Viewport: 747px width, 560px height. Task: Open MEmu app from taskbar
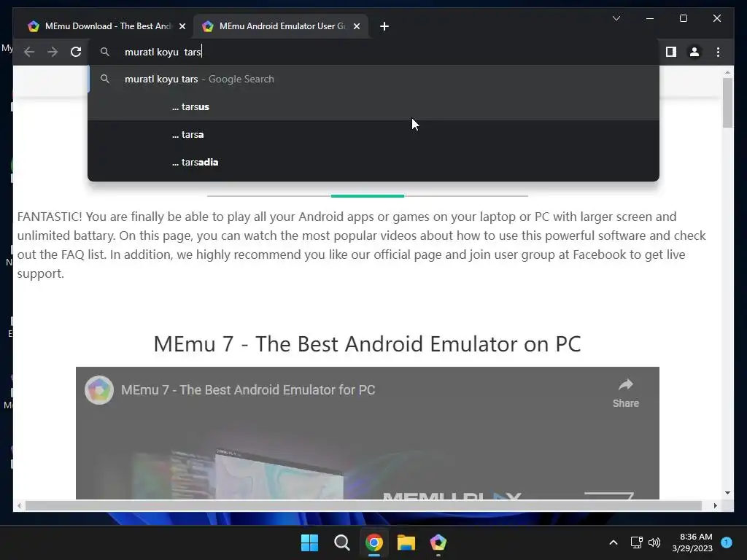(438, 542)
